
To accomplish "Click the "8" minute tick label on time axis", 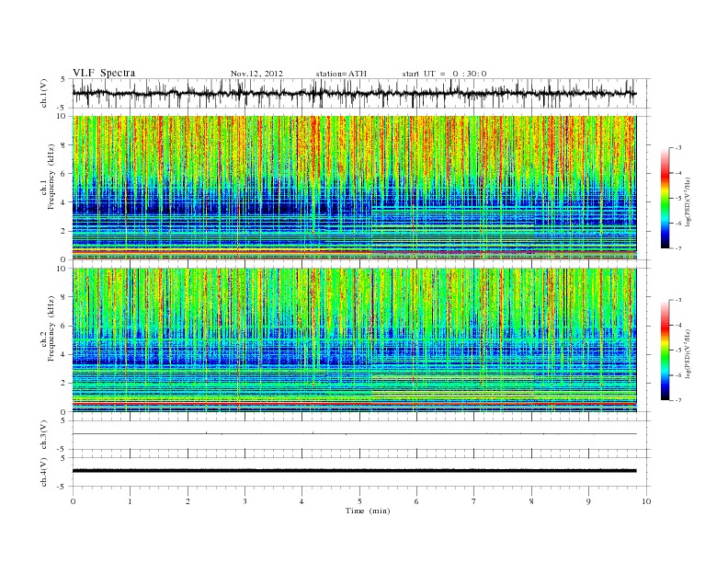I will pyautogui.click(x=531, y=501).
